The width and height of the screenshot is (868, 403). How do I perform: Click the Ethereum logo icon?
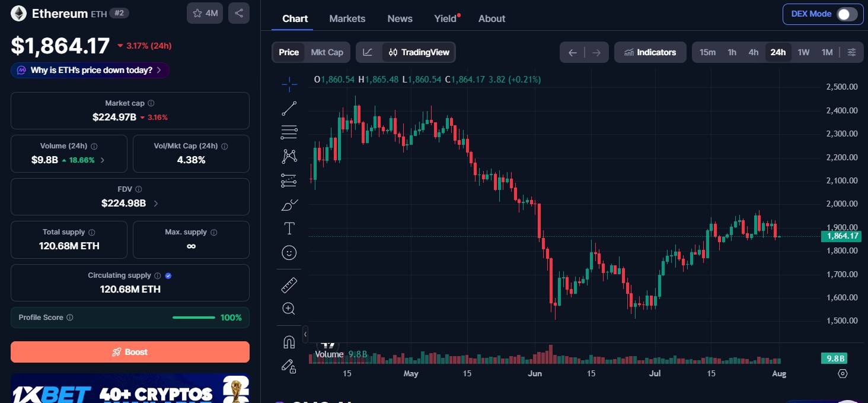pyautogui.click(x=19, y=13)
